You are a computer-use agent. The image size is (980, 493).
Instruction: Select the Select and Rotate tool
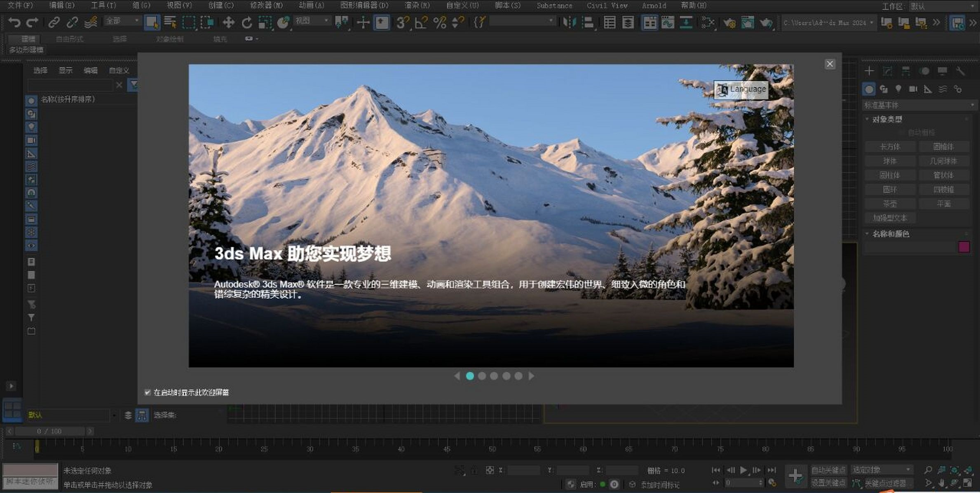(x=246, y=23)
